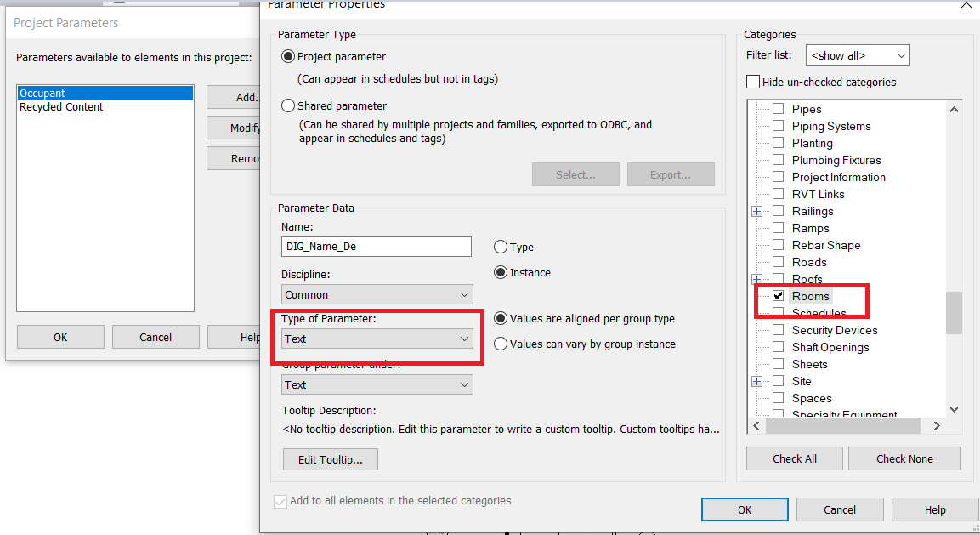This screenshot has height=535, width=980.
Task: Toggle Hide un-checked categories checkbox
Action: click(x=753, y=82)
